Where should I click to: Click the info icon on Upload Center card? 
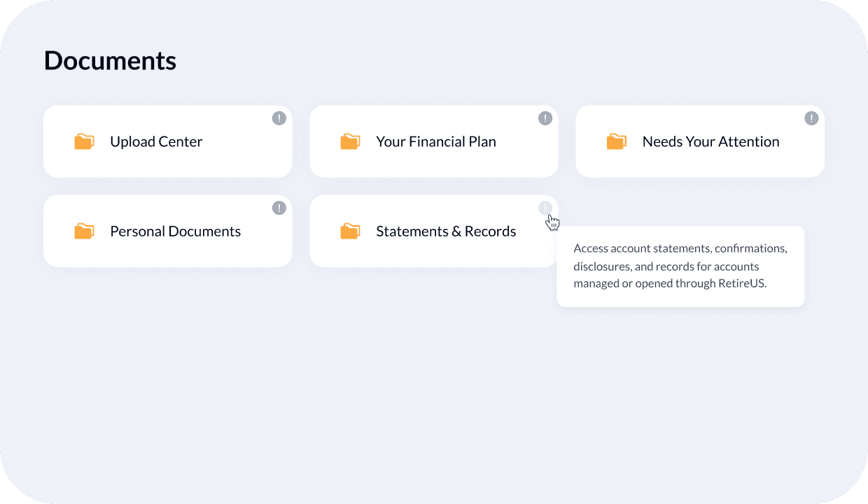point(279,118)
